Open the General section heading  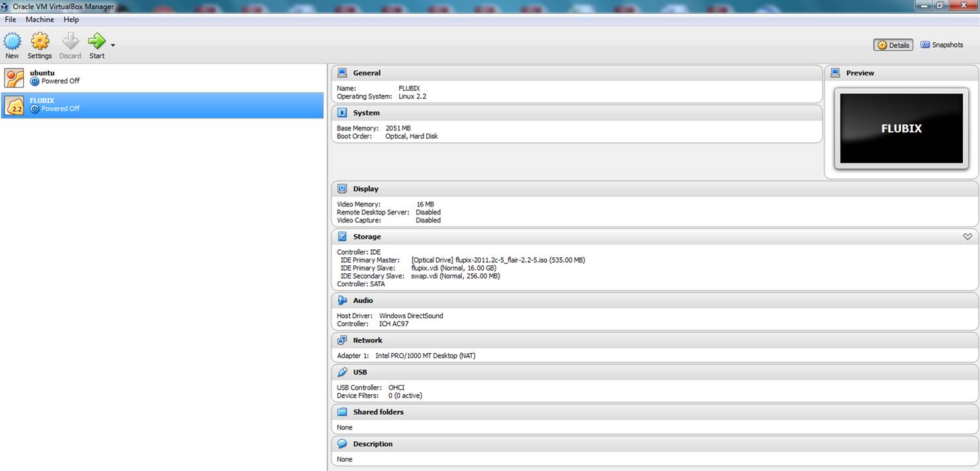tap(367, 73)
